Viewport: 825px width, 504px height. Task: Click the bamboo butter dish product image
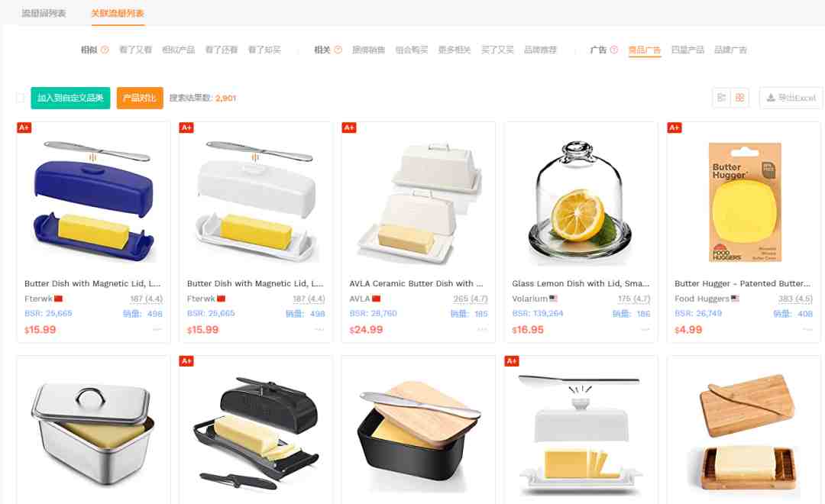744,431
